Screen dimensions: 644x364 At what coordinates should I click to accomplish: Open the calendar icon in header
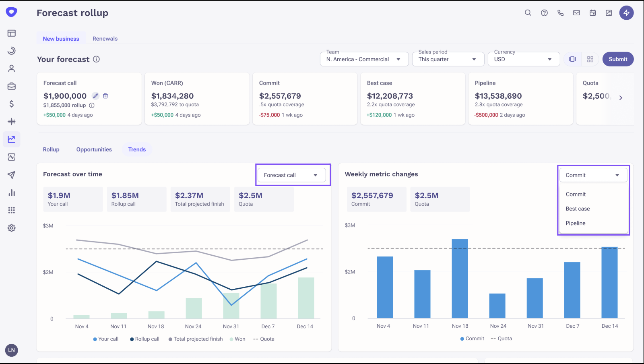pos(592,13)
